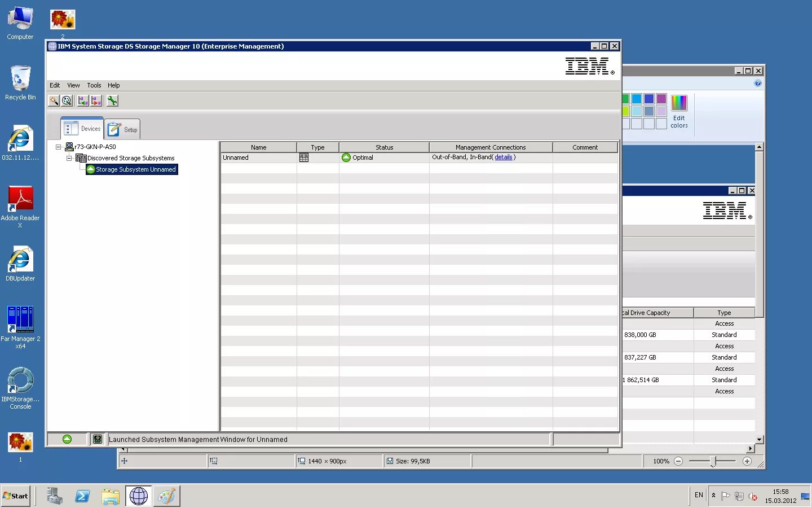The height and width of the screenshot is (508, 812).
Task: Select Storage Subsystem Unnamed tree item
Action: [x=132, y=169]
